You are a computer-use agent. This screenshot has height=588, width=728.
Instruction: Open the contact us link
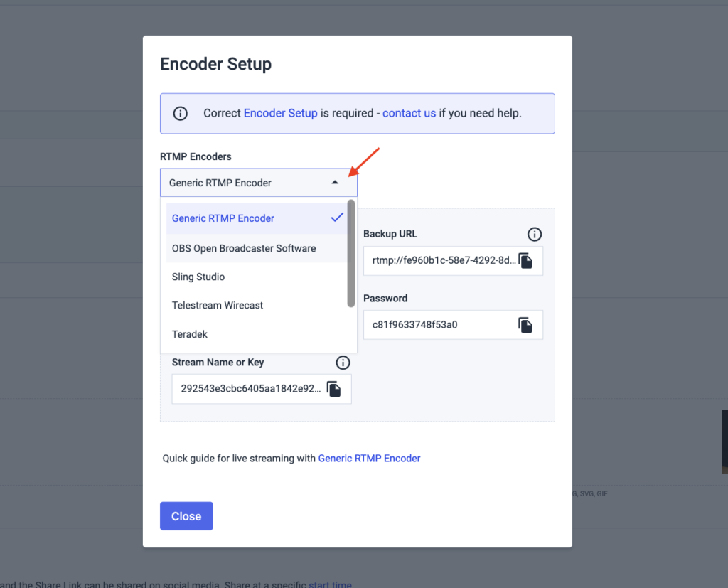pos(409,112)
